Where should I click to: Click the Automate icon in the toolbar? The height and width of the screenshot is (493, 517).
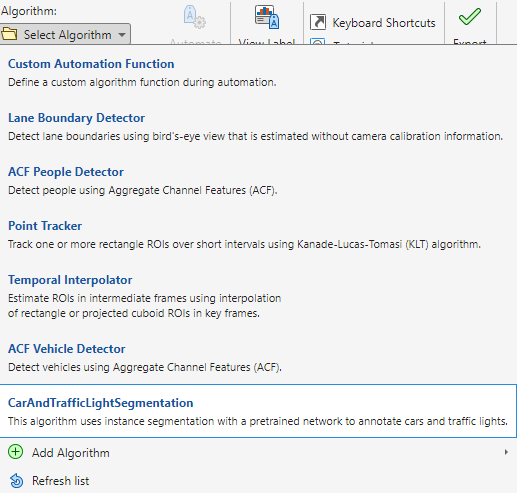click(x=195, y=17)
